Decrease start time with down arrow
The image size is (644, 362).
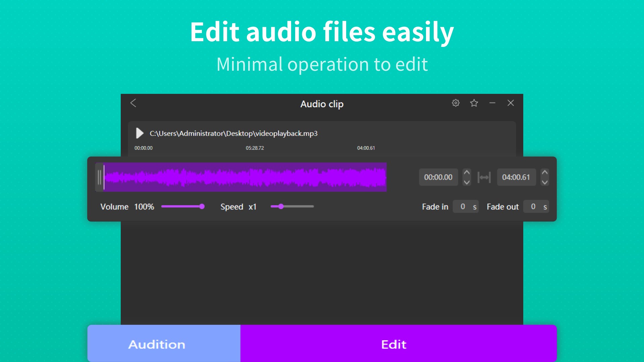pyautogui.click(x=467, y=182)
